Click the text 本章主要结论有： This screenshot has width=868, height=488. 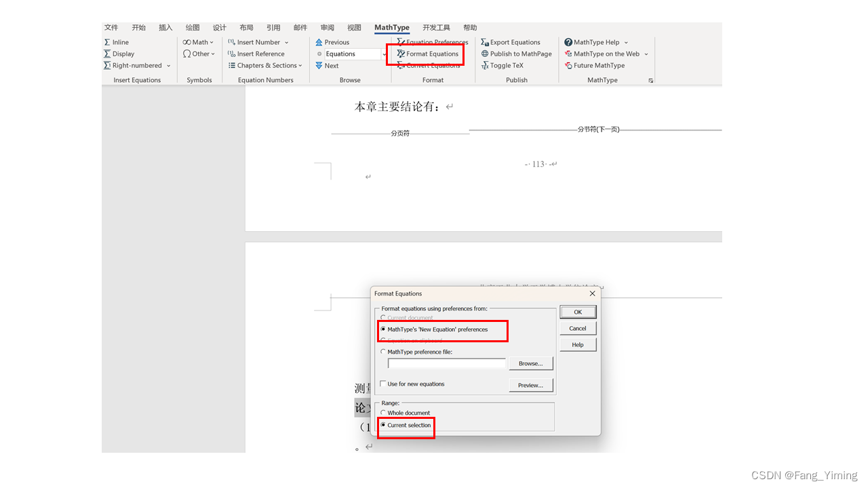coord(399,106)
